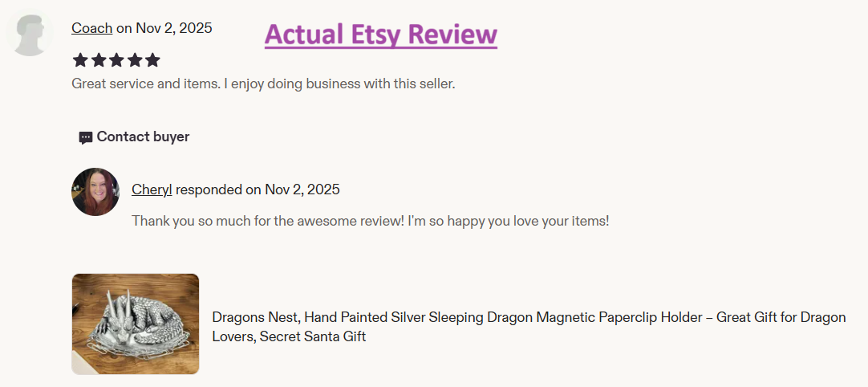Select the first star in the rating
Screen dimensions: 868x387
(x=80, y=60)
